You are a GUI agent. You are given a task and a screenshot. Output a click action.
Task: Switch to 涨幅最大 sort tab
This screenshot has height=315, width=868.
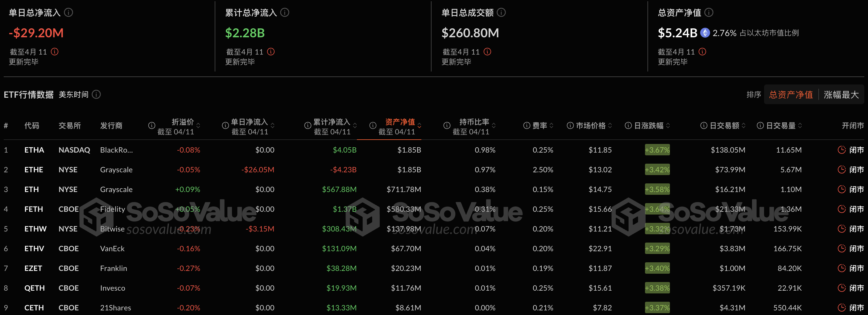click(841, 95)
